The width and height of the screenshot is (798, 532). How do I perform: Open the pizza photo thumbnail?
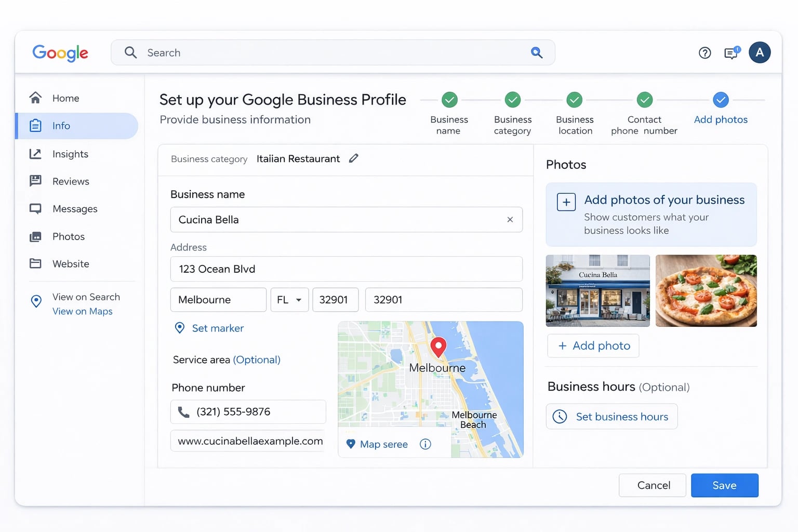pyautogui.click(x=706, y=290)
